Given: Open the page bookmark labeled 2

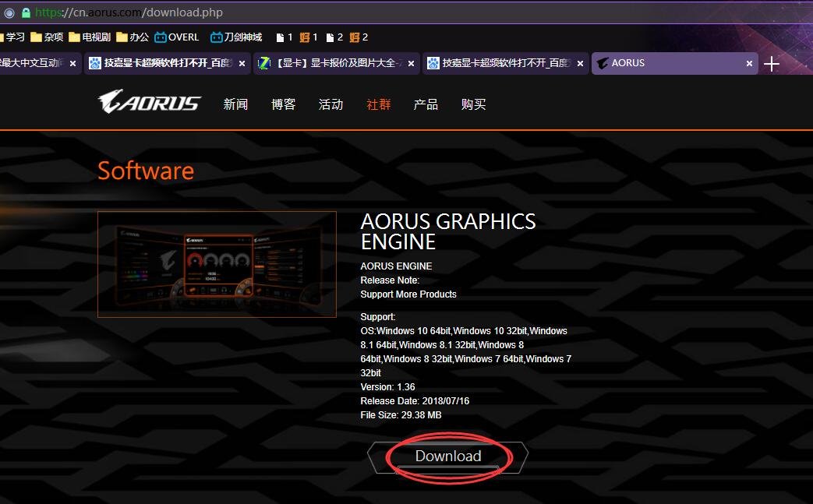Looking at the screenshot, I should click(334, 37).
